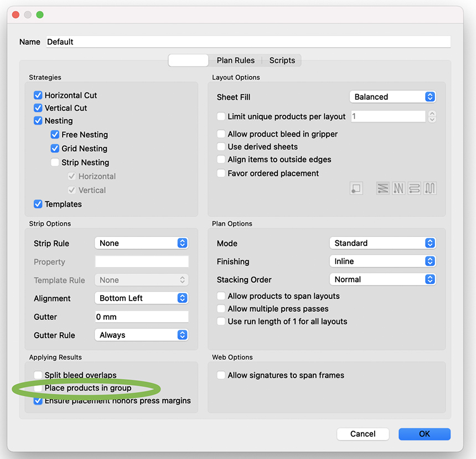Open the Sheet Fill dropdown
This screenshot has height=459, width=476.
coord(392,97)
